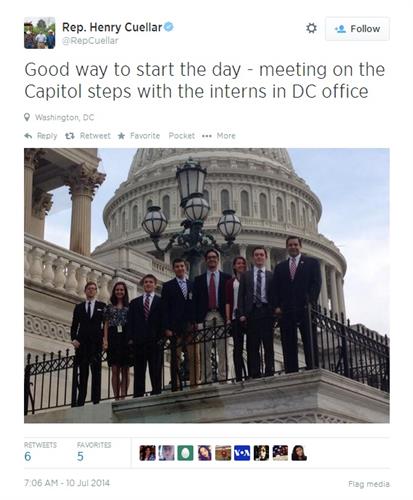Show the 6 retweets list
The width and height of the screenshot is (413, 500).
(x=40, y=452)
